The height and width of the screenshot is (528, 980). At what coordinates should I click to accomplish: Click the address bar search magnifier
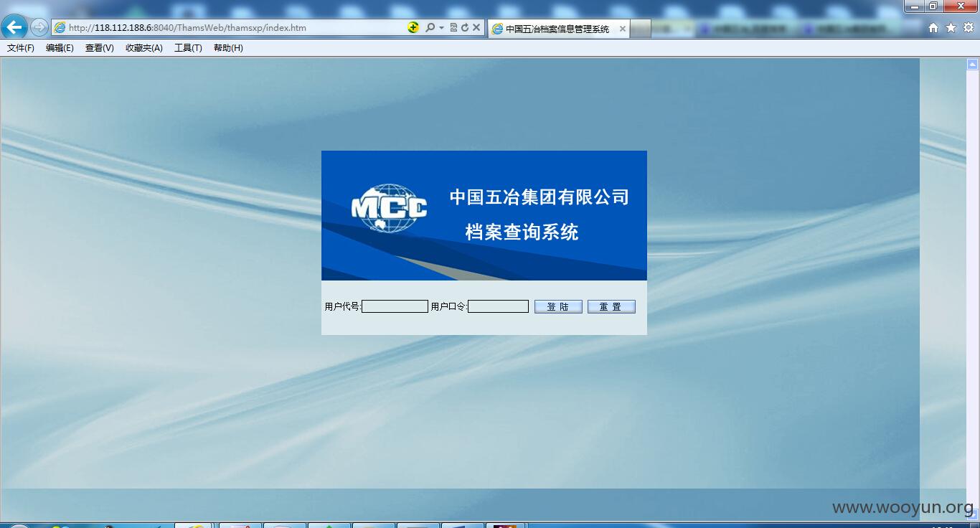(x=430, y=27)
